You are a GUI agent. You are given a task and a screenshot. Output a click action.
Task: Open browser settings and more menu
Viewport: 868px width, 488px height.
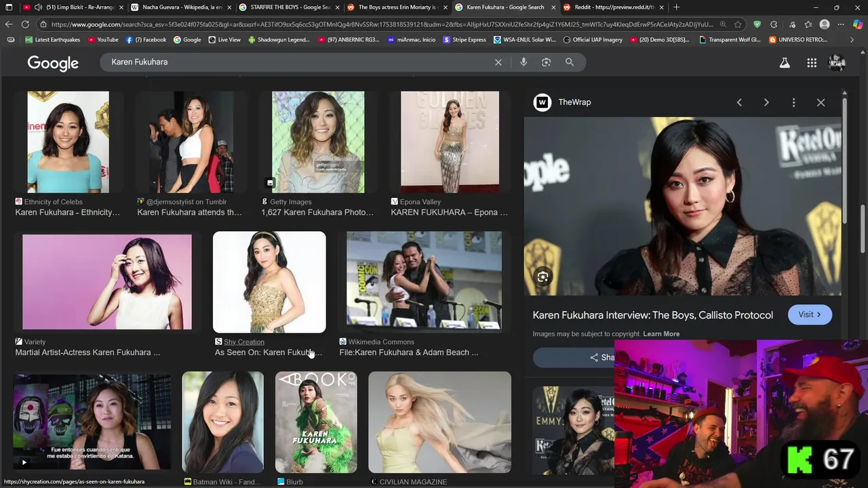[x=841, y=24]
